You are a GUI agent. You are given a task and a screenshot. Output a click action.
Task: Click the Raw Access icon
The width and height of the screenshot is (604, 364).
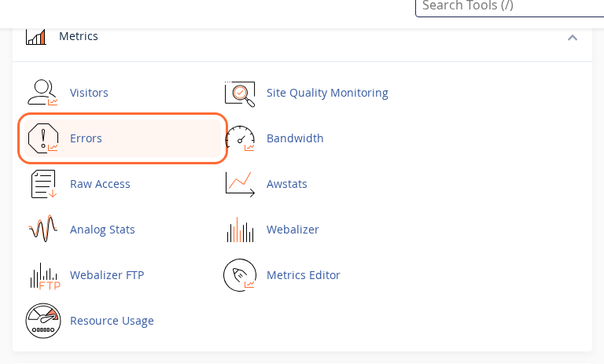click(42, 184)
